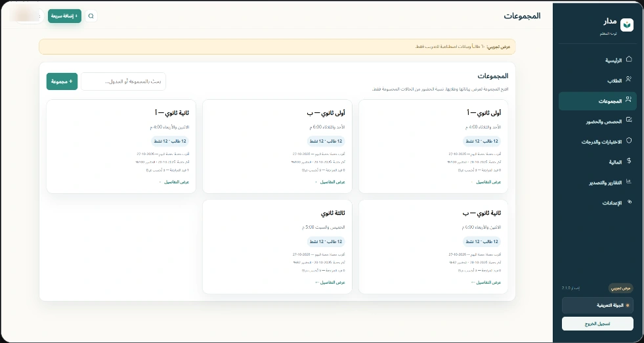Click the تسجيل الخروج logout button

coord(597,324)
